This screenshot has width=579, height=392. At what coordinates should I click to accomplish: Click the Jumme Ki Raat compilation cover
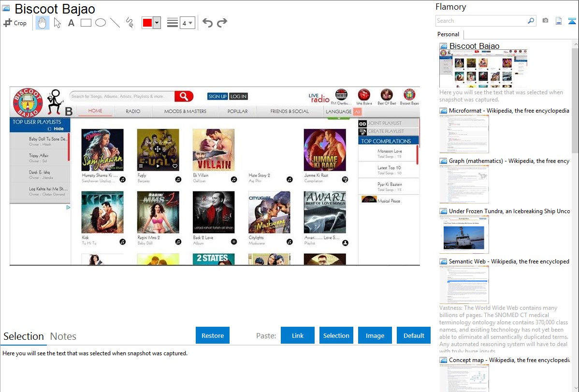(x=325, y=150)
